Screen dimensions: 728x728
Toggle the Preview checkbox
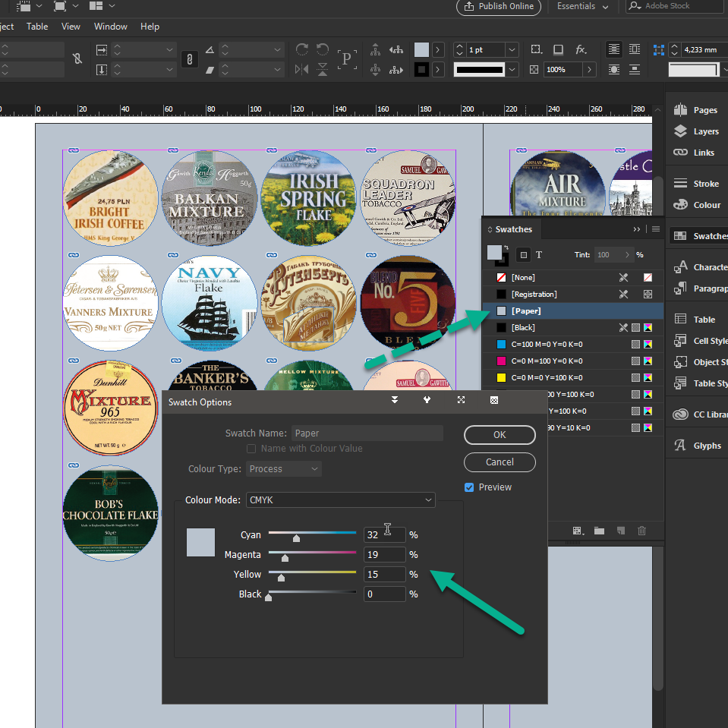pyautogui.click(x=469, y=487)
